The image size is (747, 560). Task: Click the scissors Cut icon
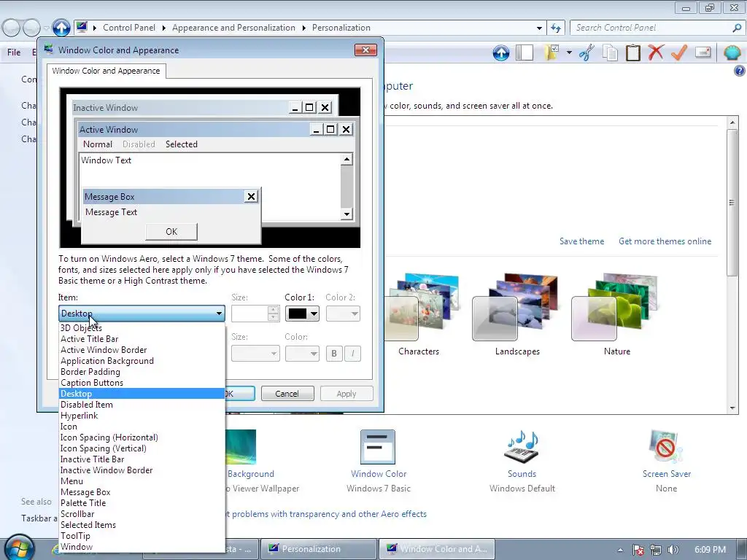tap(587, 52)
